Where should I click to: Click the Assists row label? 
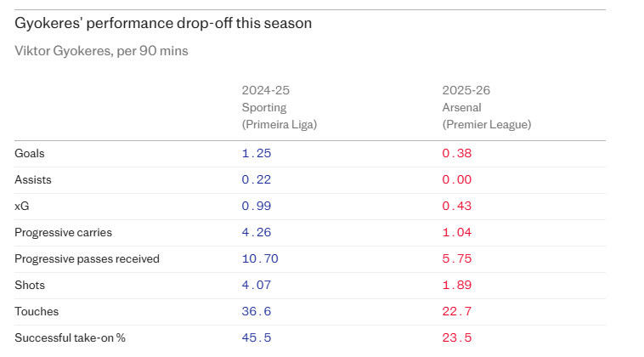click(33, 180)
